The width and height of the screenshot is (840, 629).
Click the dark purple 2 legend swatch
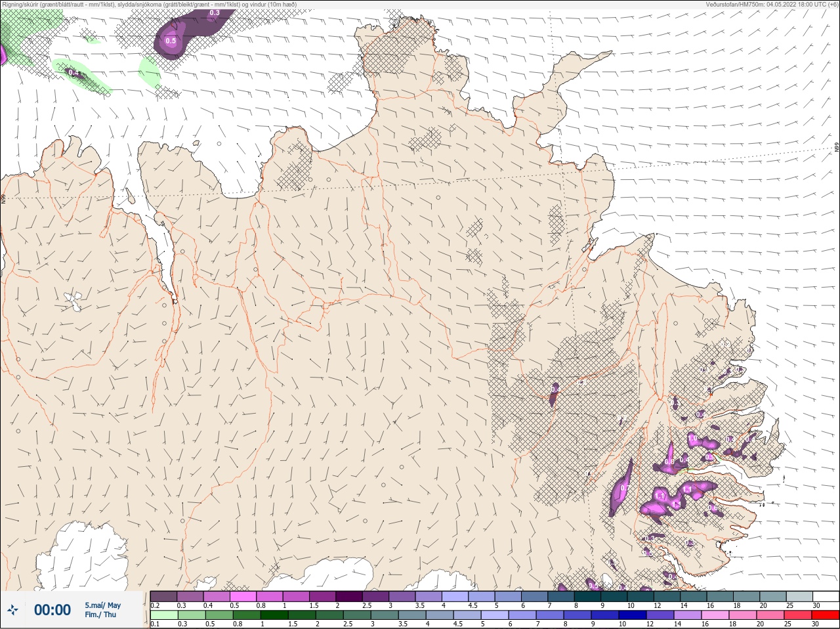pos(349,596)
